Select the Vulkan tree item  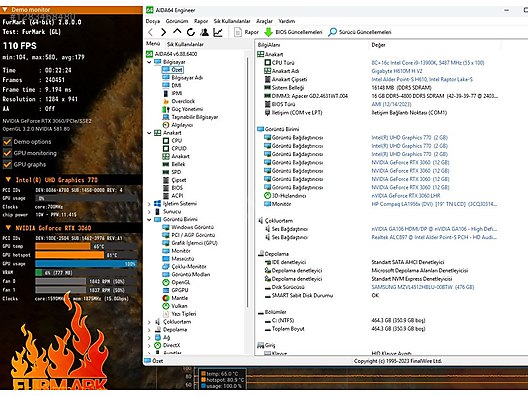pyautogui.click(x=175, y=306)
